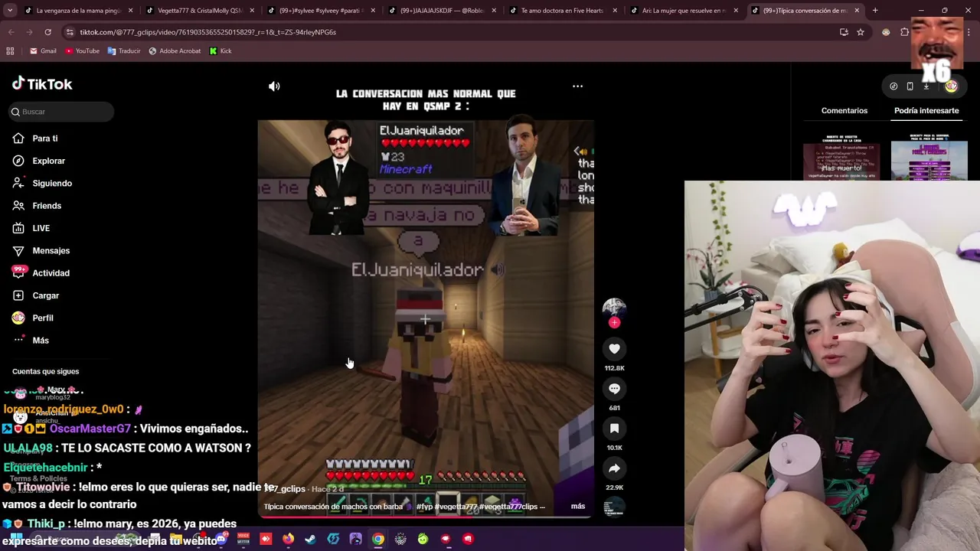Share the video using the arrow icon
This screenshot has width=980, height=551.
coord(614,468)
